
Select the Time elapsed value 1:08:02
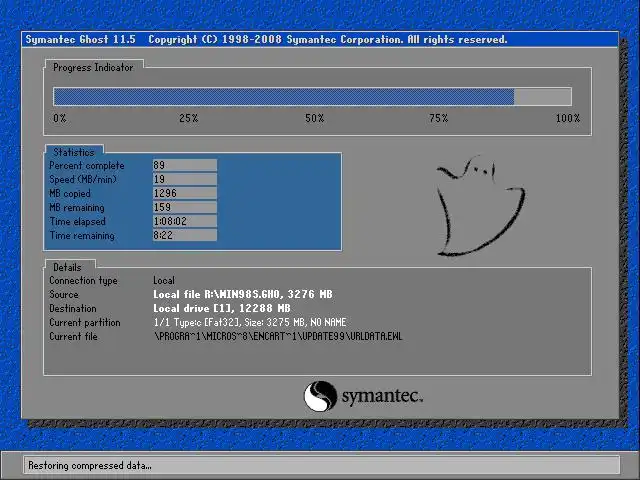tap(184, 221)
